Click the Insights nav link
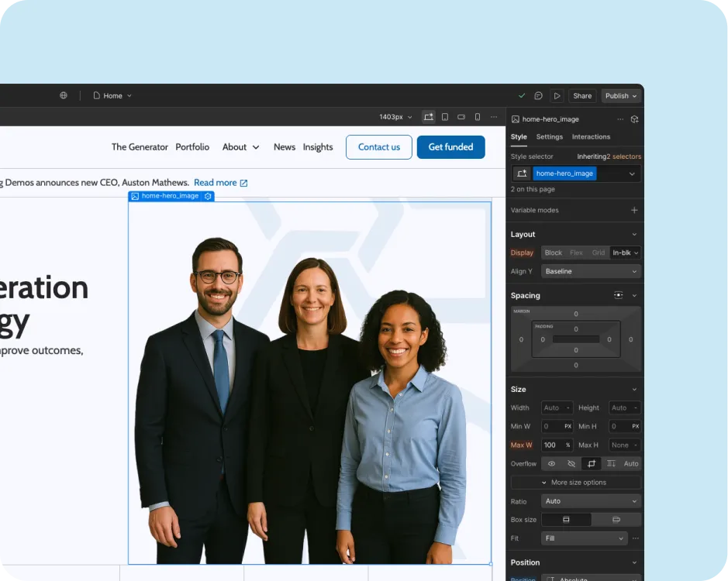728x581 pixels. [x=318, y=147]
